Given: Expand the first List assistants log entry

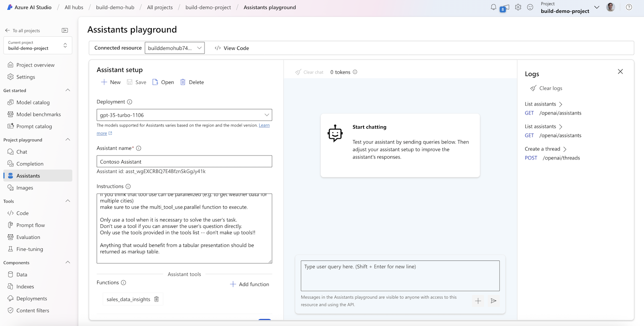Looking at the screenshot, I should tap(543, 104).
